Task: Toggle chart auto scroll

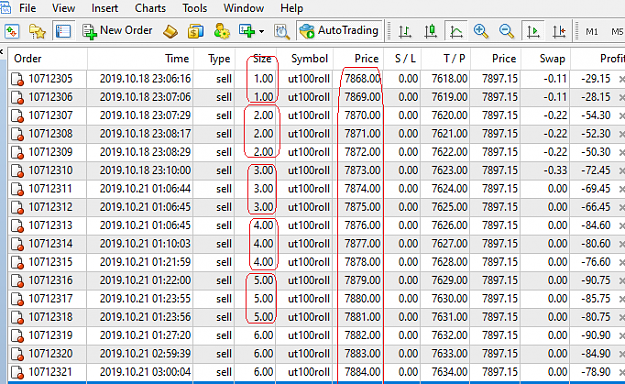Action: point(533,31)
